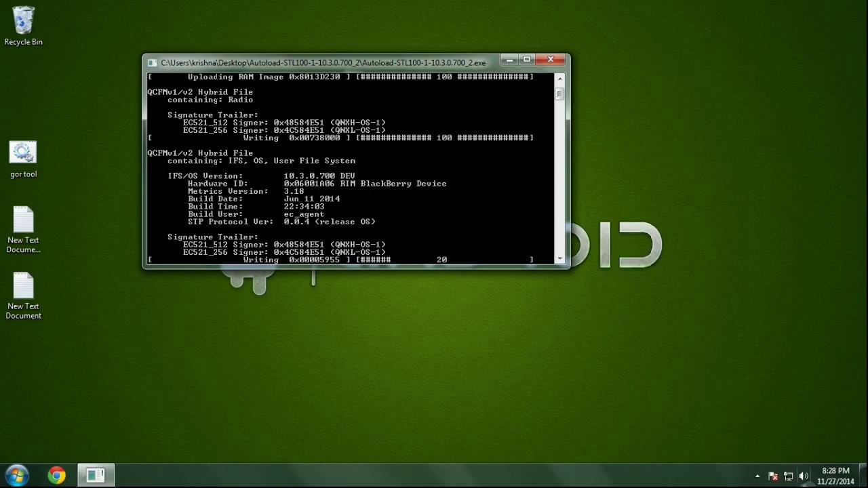Select the New Text Docume... file icon
The height and width of the screenshot is (488, 868).
23,230
